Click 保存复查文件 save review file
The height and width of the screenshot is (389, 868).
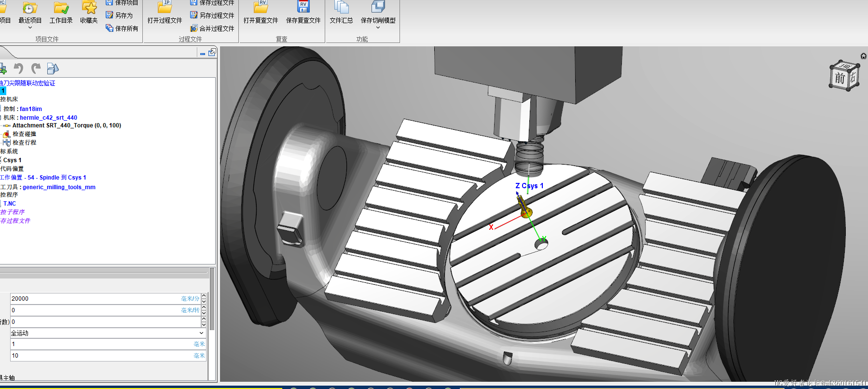[x=303, y=13]
